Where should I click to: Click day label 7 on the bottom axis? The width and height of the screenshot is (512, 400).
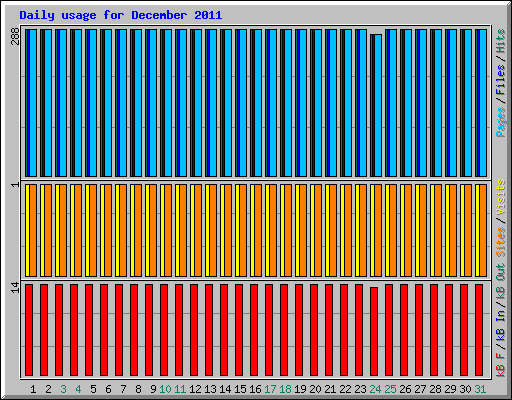click(123, 389)
